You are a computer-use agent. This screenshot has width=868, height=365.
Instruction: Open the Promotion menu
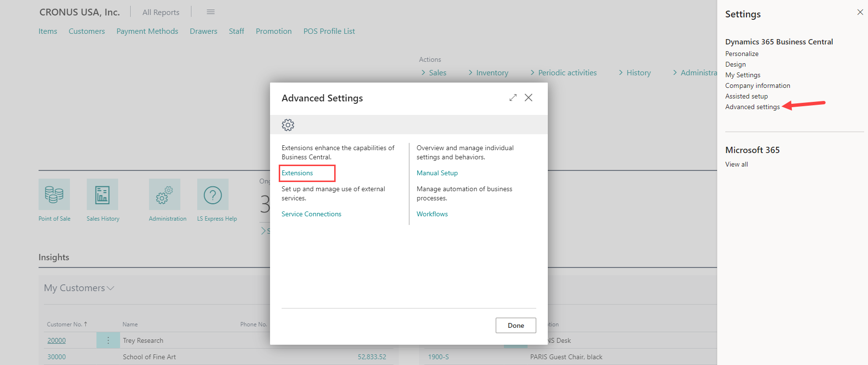(274, 31)
